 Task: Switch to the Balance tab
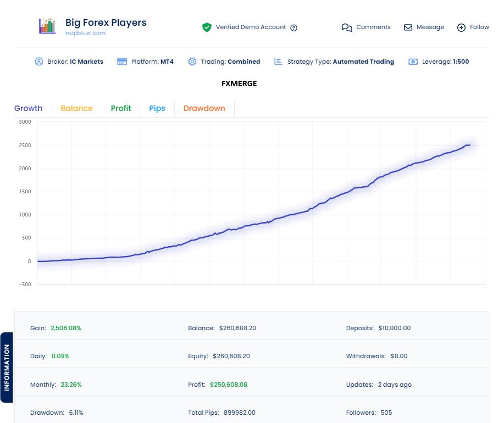pyautogui.click(x=76, y=108)
